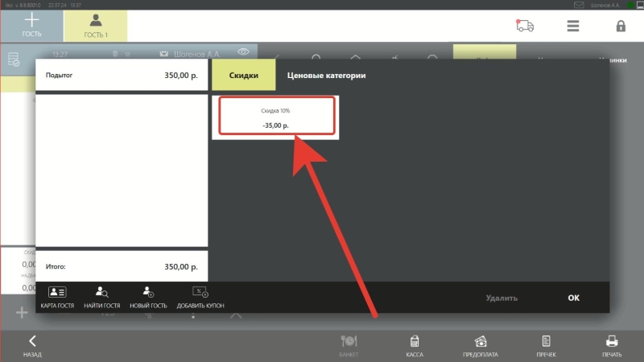Open the delivery truck icon
The height and width of the screenshot is (362, 644).
click(x=525, y=26)
